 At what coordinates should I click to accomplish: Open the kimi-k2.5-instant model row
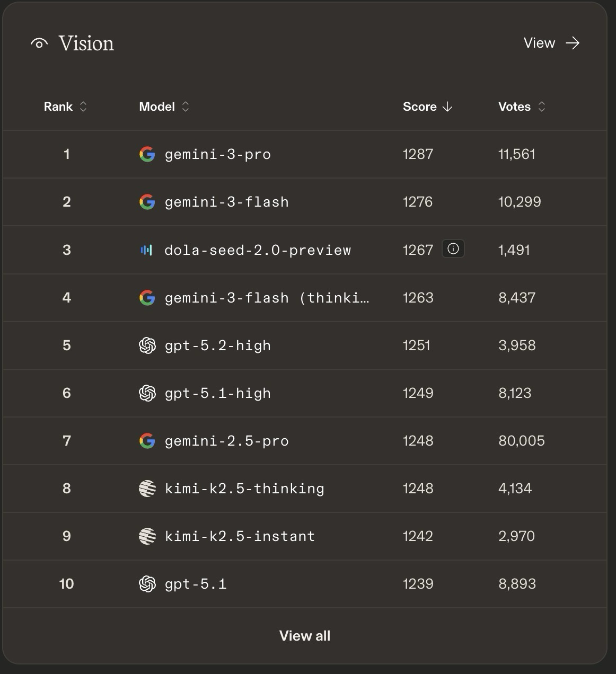(x=240, y=536)
